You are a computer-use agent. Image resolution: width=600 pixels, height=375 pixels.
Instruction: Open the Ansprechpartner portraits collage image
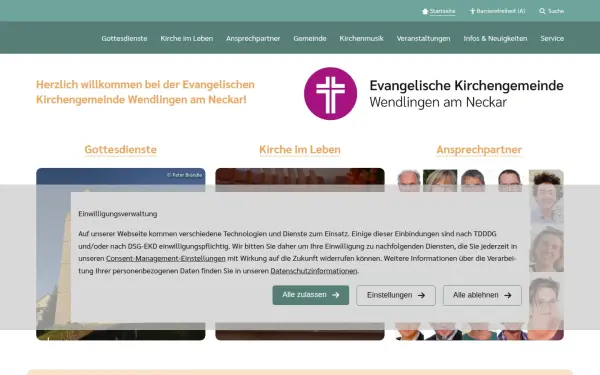pyautogui.click(x=479, y=254)
